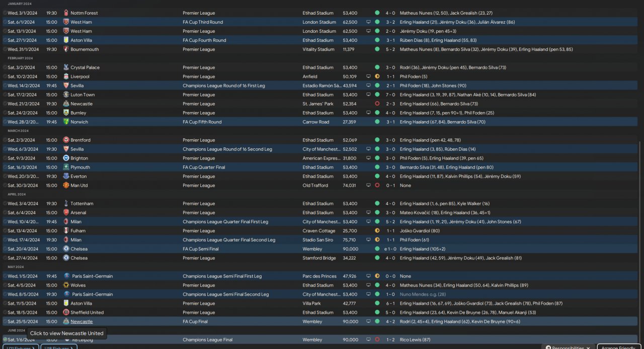Click the 74,031 attendance figure
644x349 pixels.
click(x=349, y=185)
